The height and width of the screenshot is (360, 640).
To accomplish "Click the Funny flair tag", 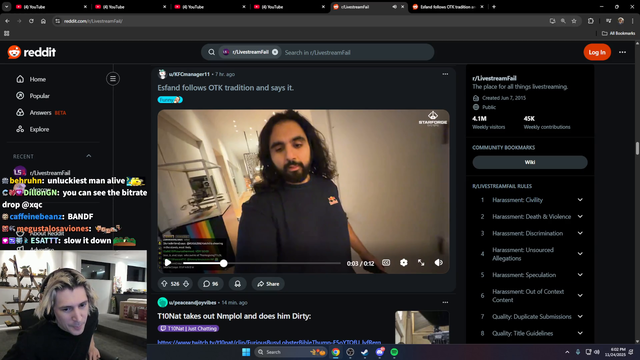I will point(170,100).
